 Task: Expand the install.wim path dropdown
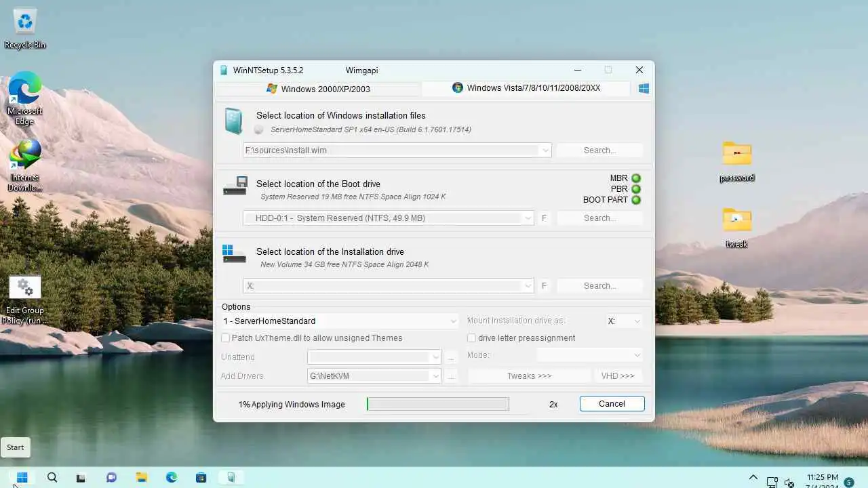click(545, 150)
